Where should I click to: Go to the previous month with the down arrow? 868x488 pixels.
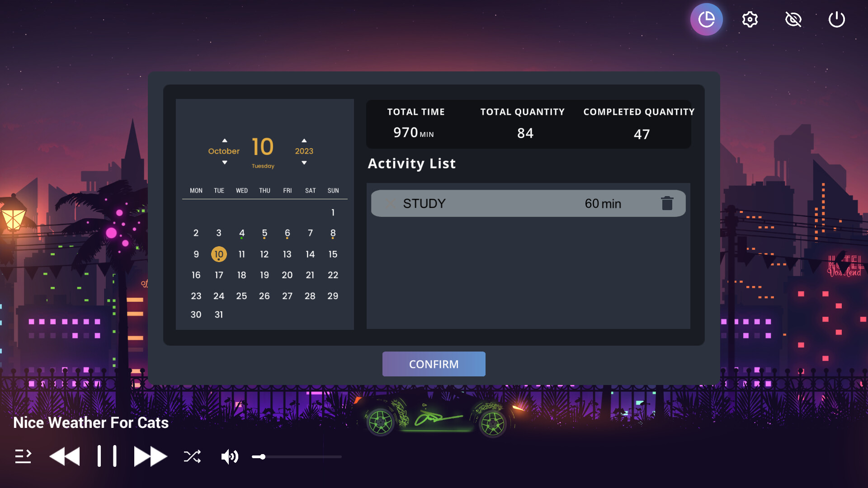[224, 162]
